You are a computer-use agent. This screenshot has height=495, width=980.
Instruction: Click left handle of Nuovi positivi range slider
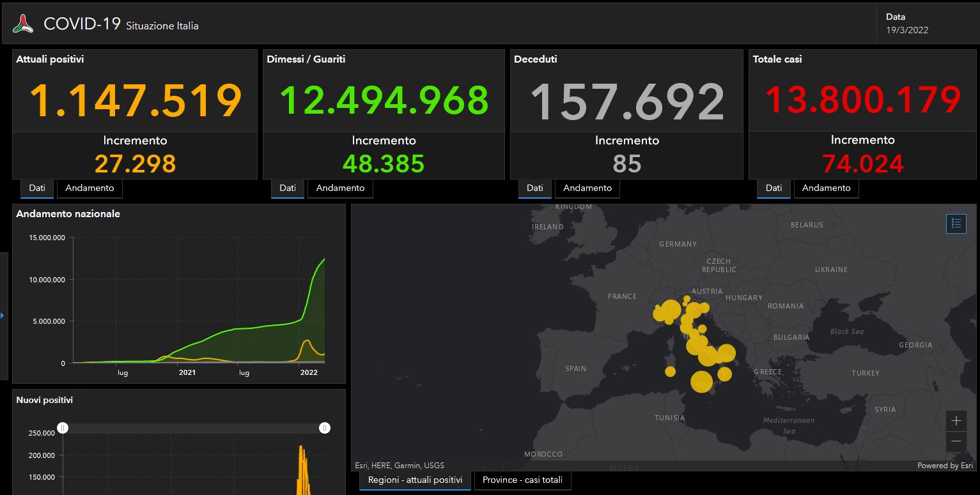point(63,428)
